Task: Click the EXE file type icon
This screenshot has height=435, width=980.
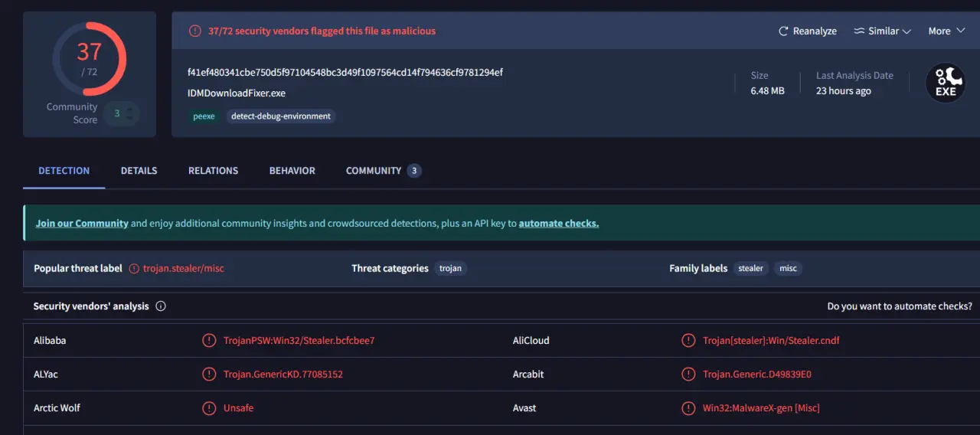Action: (x=946, y=83)
